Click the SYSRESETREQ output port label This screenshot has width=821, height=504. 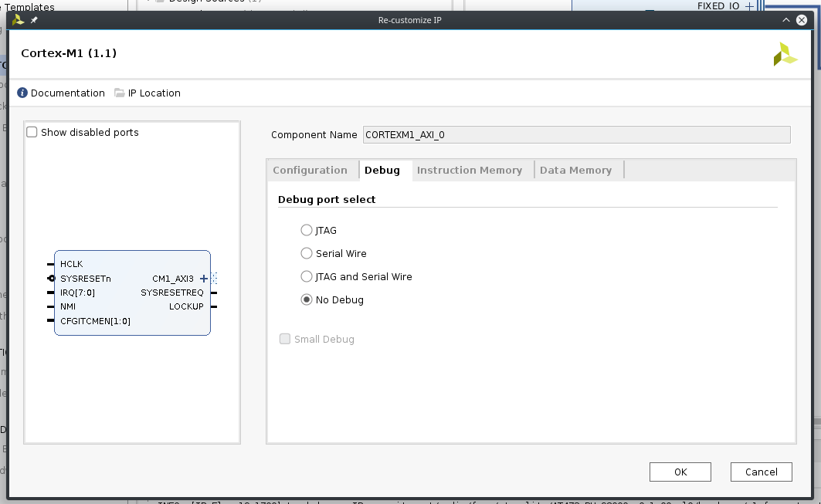point(171,293)
